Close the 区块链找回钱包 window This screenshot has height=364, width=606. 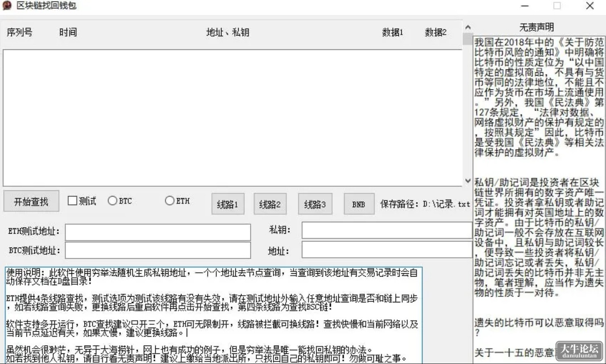[590, 6]
